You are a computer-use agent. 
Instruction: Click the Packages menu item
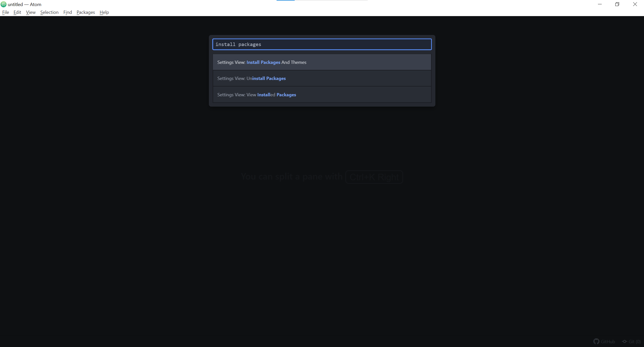pos(86,12)
